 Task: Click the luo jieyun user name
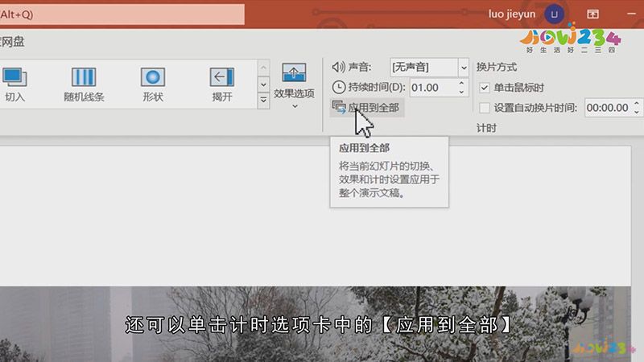512,14
